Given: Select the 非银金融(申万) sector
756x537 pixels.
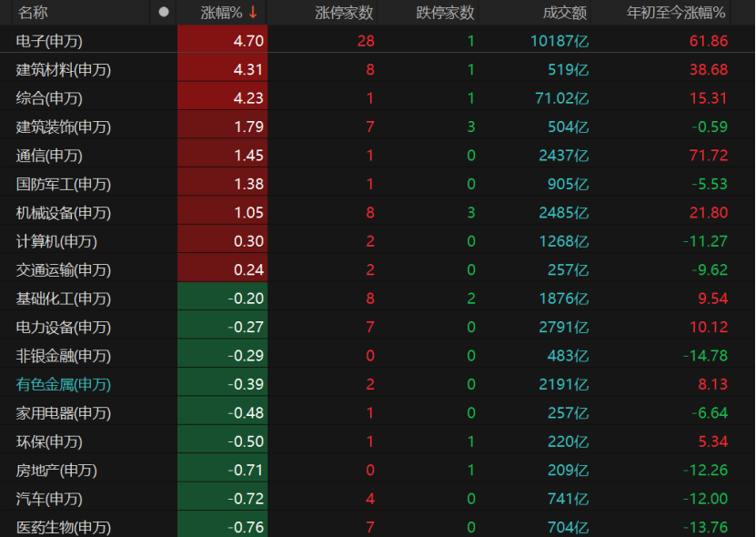Looking at the screenshot, I should tap(63, 356).
